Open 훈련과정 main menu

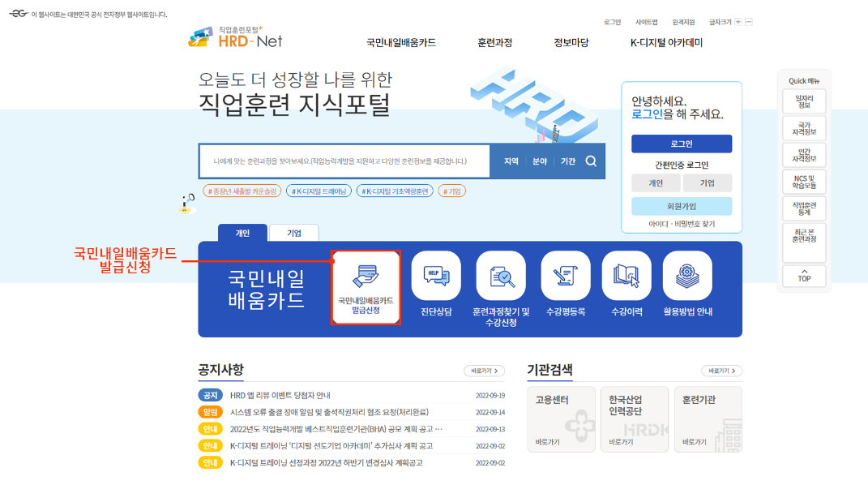click(495, 43)
